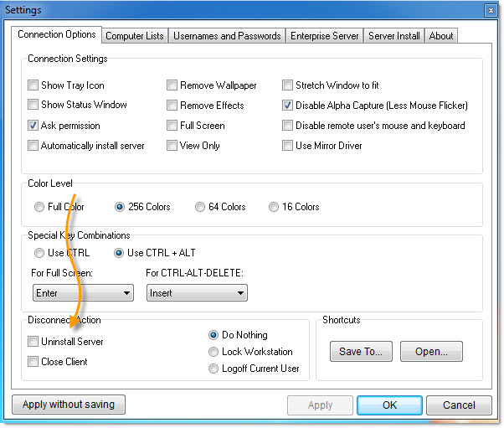Enable Automatically install server
The width and height of the screenshot is (504, 428).
point(33,146)
